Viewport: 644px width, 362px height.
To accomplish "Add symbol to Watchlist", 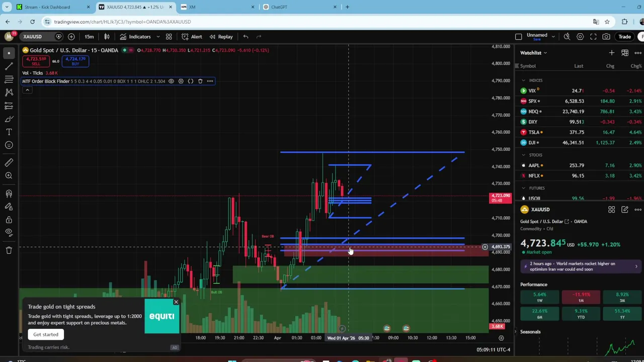I will pos(611,53).
